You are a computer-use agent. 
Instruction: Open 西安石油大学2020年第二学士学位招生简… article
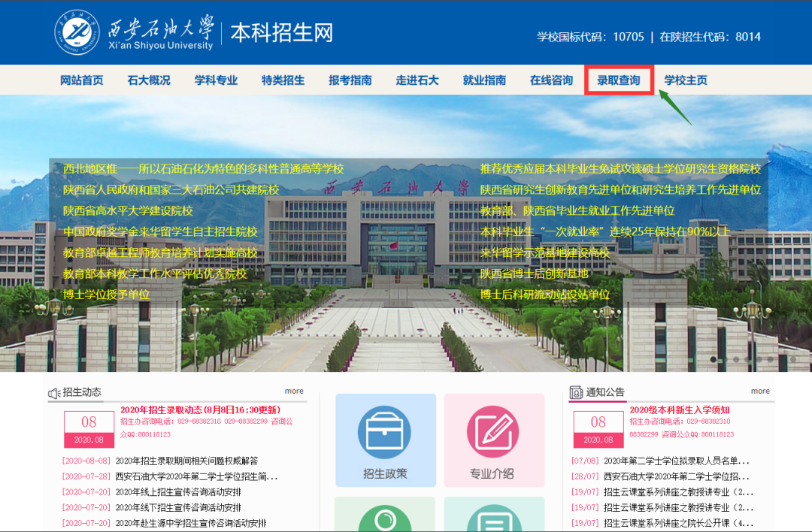coord(196,476)
